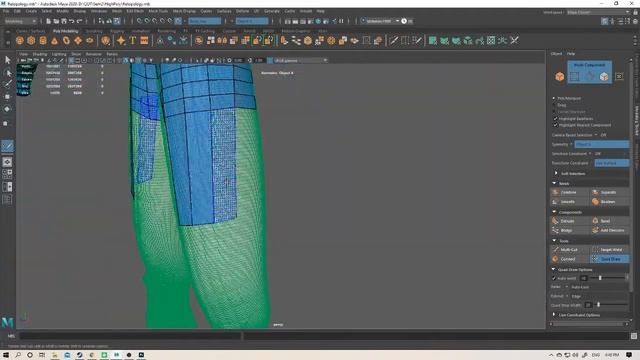This screenshot has height=360, width=640.
Task: Click the Bridge button
Action: (x=570, y=230)
